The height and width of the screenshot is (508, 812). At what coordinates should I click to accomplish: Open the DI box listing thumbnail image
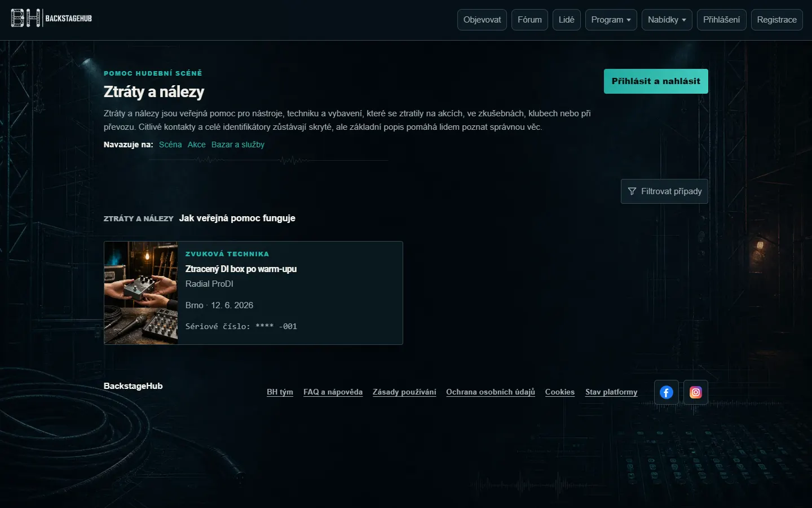[x=141, y=293]
